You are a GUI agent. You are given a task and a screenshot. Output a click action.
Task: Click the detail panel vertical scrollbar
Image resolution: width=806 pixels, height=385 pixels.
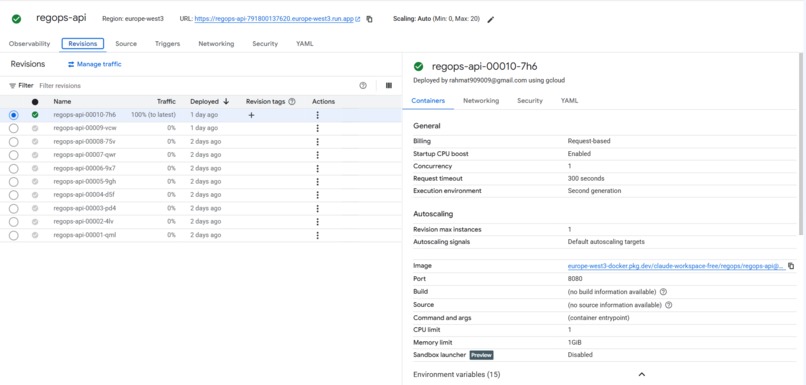(802, 144)
